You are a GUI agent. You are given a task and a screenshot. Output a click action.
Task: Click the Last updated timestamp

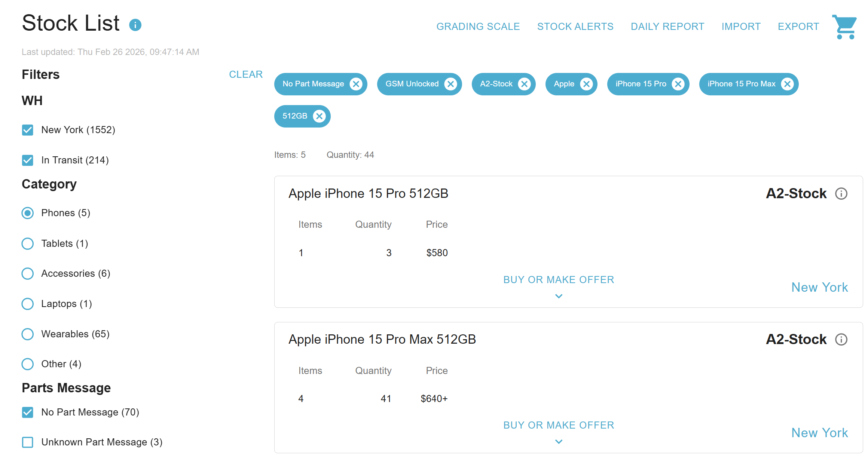point(110,52)
